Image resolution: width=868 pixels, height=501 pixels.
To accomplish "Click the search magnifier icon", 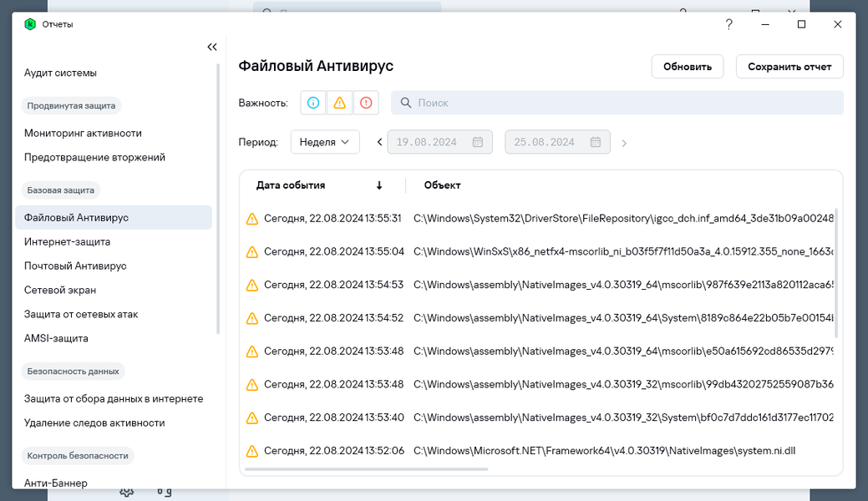I will pos(406,103).
